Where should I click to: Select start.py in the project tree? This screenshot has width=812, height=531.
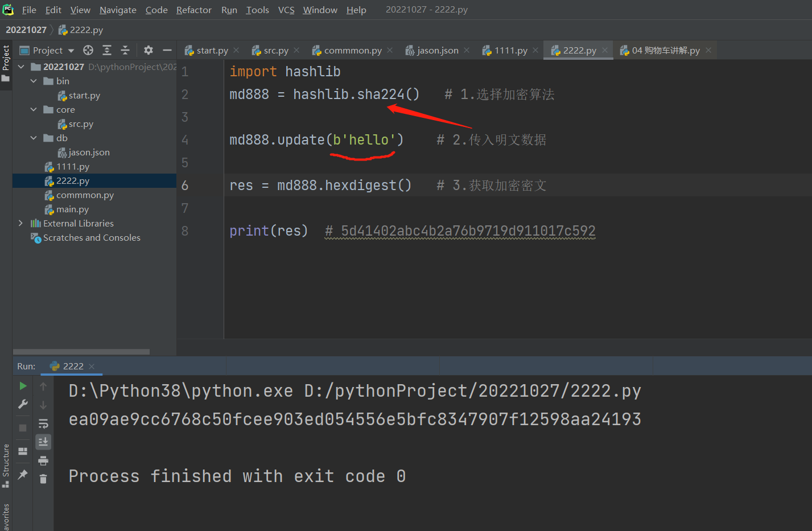coord(79,95)
